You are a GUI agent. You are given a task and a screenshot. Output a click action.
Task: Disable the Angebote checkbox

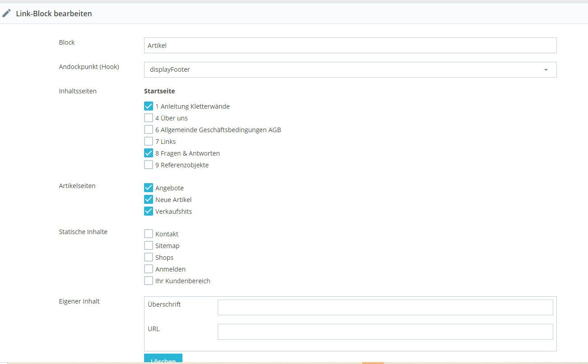[149, 188]
